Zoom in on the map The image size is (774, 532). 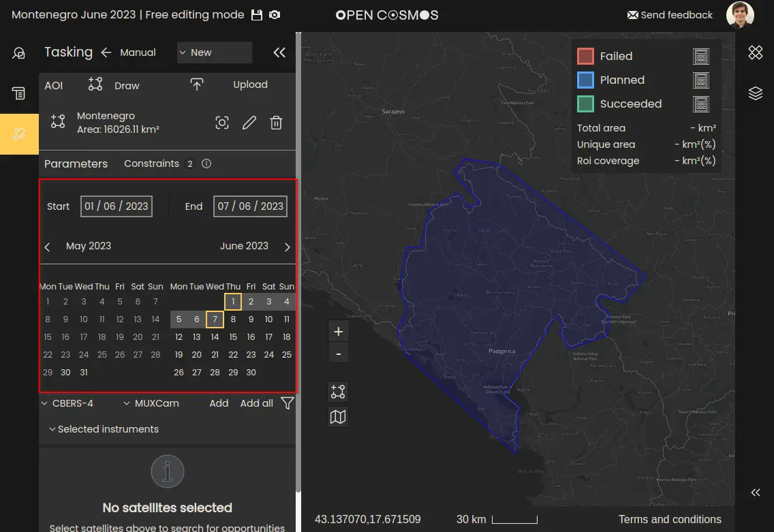[338, 332]
